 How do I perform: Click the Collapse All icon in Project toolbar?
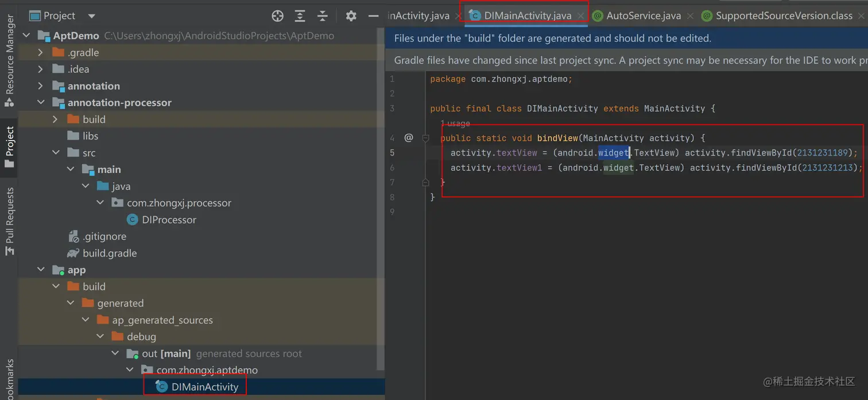[322, 16]
